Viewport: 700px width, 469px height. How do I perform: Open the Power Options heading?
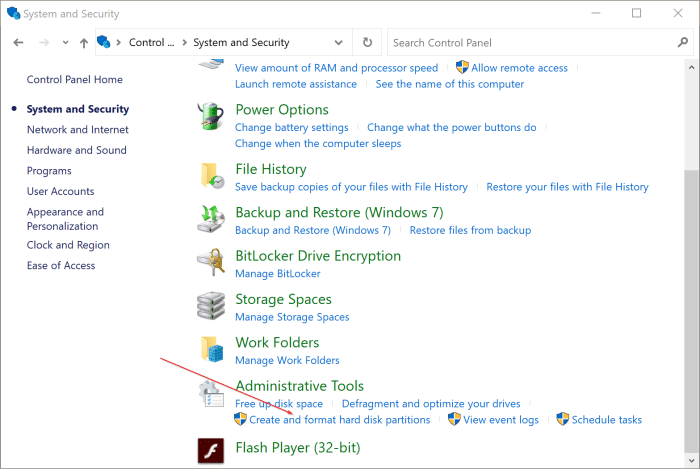pos(282,110)
